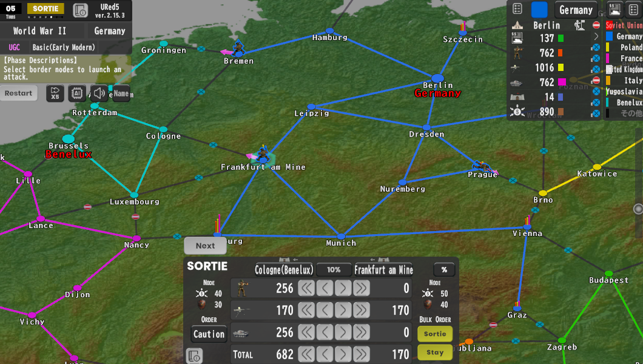Click the Cologne(Benelux) target button

pyautogui.click(x=284, y=270)
